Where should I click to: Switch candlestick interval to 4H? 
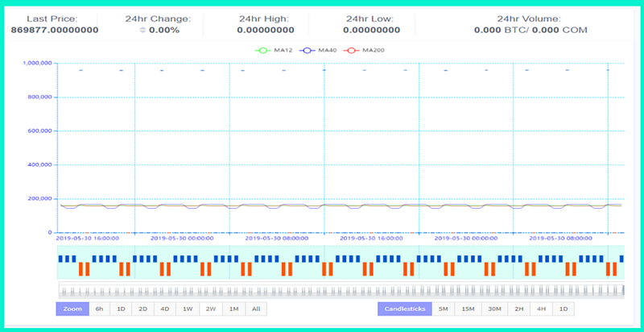coord(541,309)
